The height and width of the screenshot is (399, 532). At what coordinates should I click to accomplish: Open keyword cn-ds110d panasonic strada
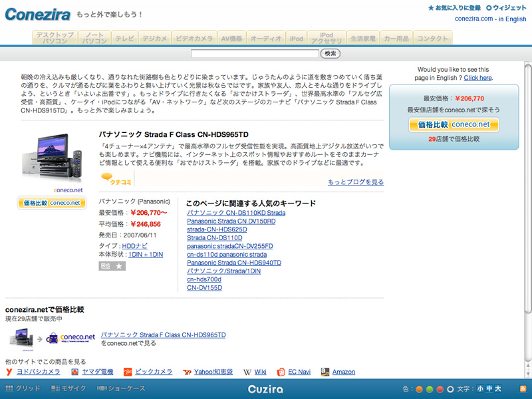[x=227, y=255]
